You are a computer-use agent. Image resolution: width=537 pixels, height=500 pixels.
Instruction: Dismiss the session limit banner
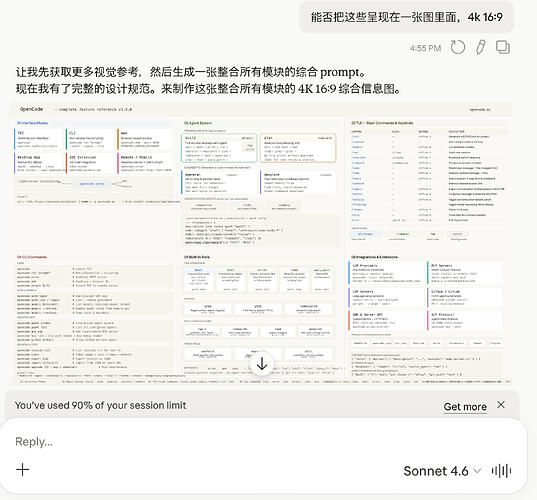[501, 405]
